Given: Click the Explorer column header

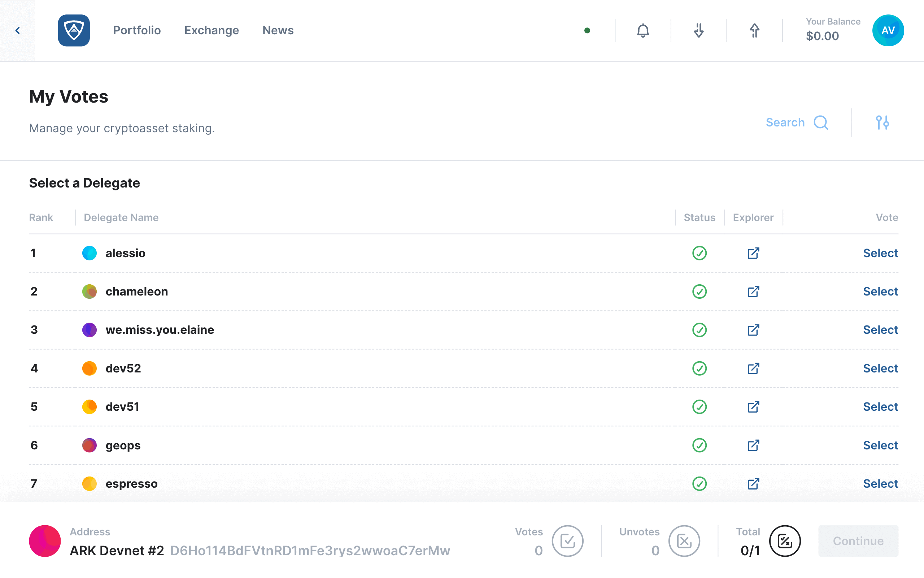Looking at the screenshot, I should pyautogui.click(x=753, y=217).
